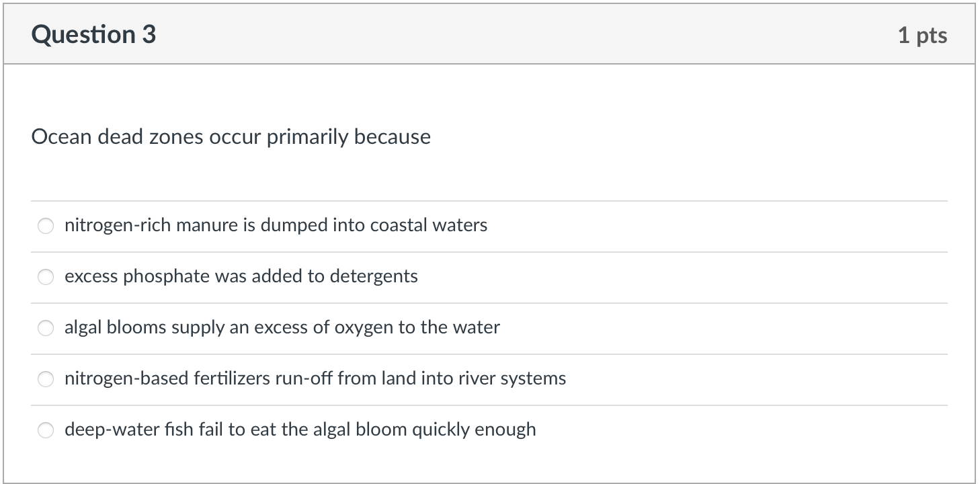Click the prompt 'Ocean dead zones occur primarily because'
980x484 pixels.
coord(231,137)
